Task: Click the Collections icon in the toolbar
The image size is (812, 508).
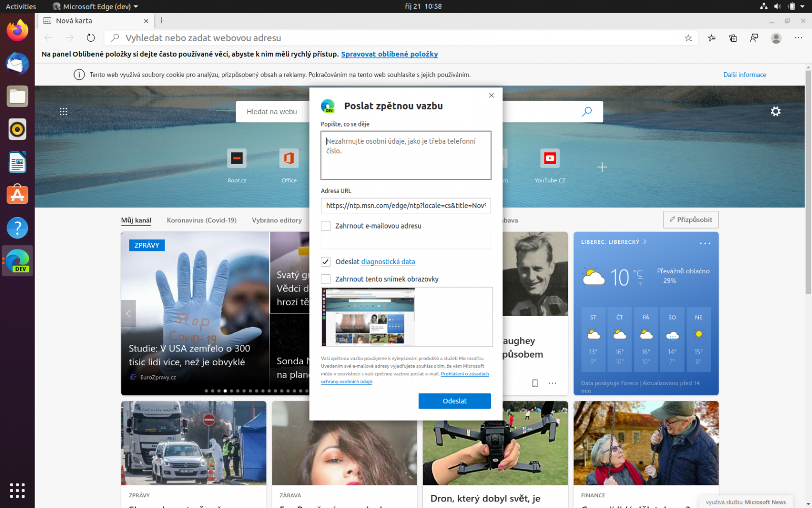Action: [x=733, y=38]
